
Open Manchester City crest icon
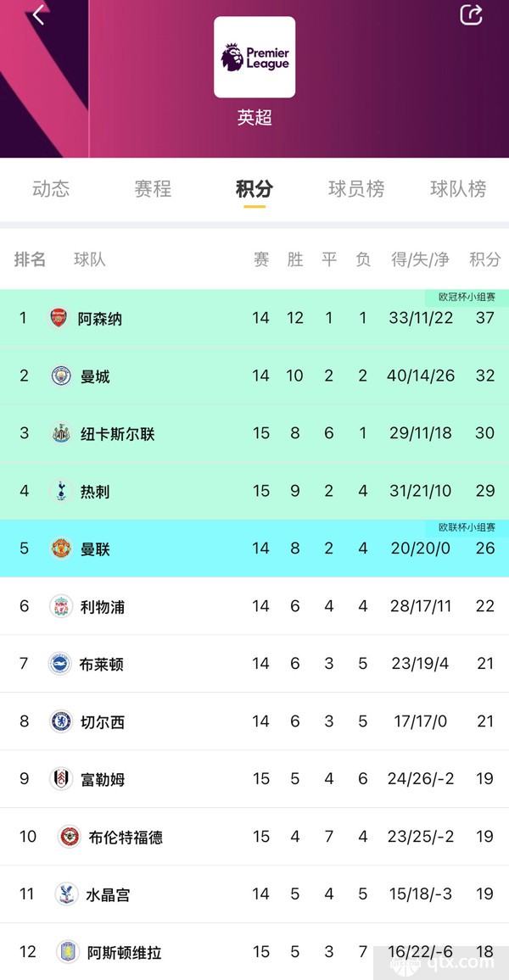pyautogui.click(x=60, y=376)
